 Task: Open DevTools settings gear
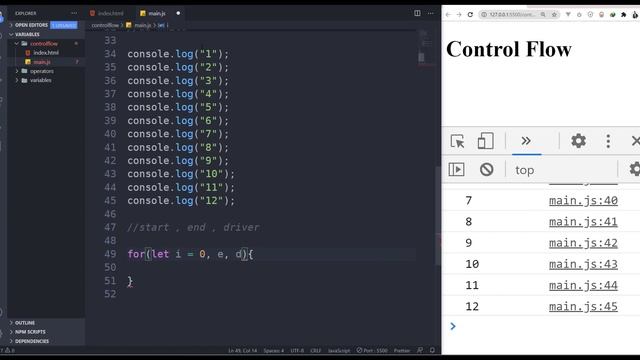578,141
